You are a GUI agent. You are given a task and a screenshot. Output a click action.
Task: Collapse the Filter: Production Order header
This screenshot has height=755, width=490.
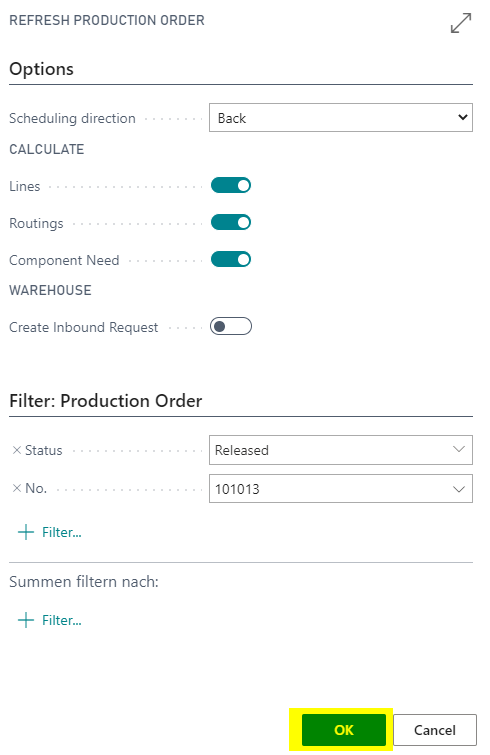(105, 401)
